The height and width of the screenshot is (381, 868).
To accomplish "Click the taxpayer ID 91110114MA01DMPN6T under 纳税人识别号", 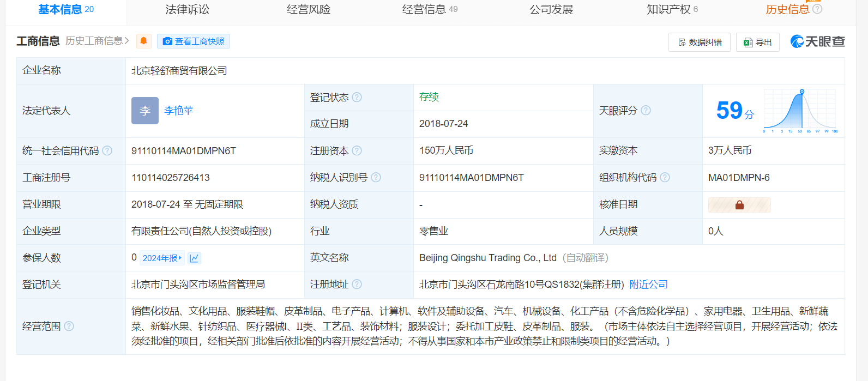I will pos(472,178).
